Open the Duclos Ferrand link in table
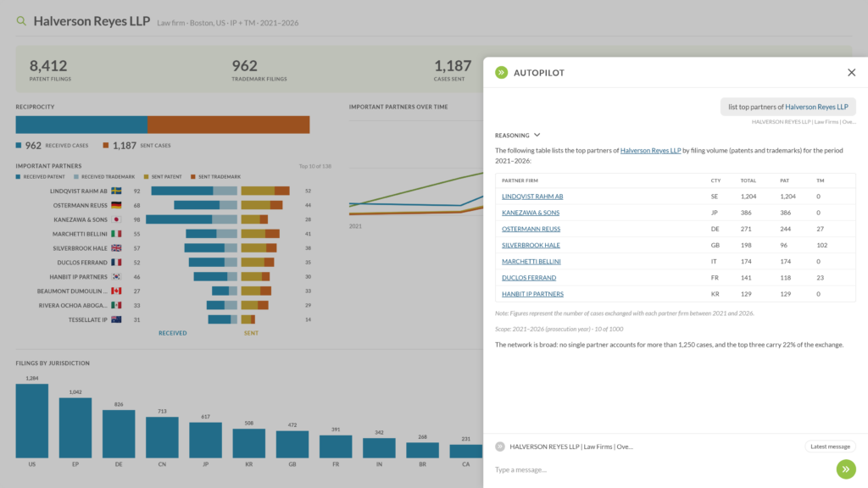Image resolution: width=868 pixels, height=488 pixels. [529, 278]
